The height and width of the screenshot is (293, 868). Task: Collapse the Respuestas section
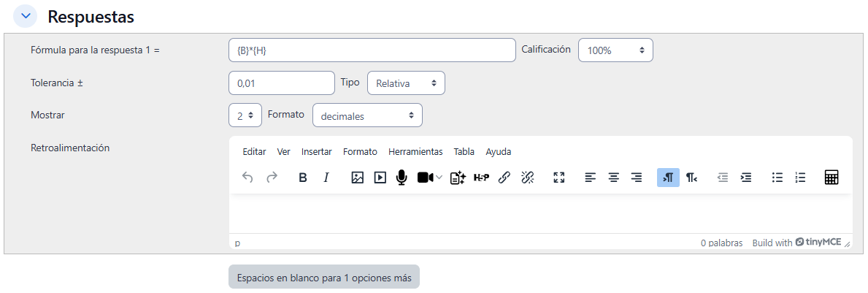point(26,15)
